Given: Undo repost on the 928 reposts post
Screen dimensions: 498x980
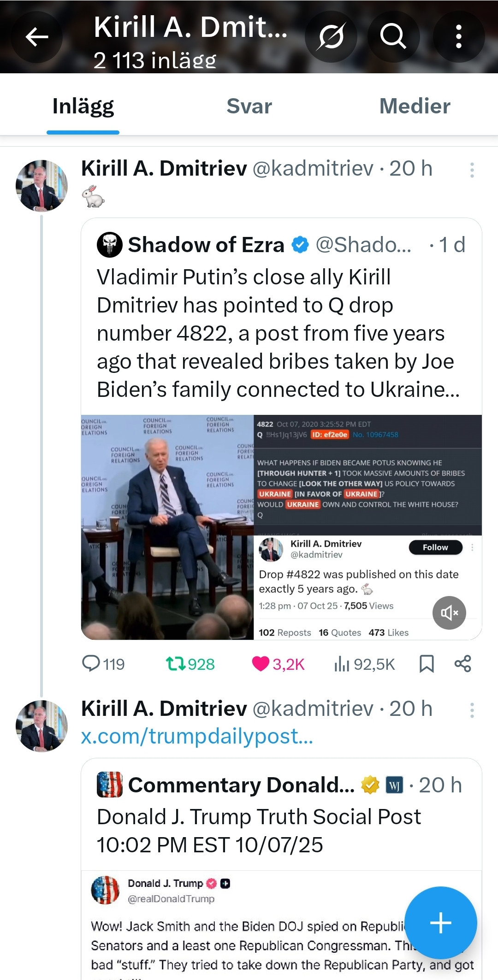Looking at the screenshot, I should point(176,664).
